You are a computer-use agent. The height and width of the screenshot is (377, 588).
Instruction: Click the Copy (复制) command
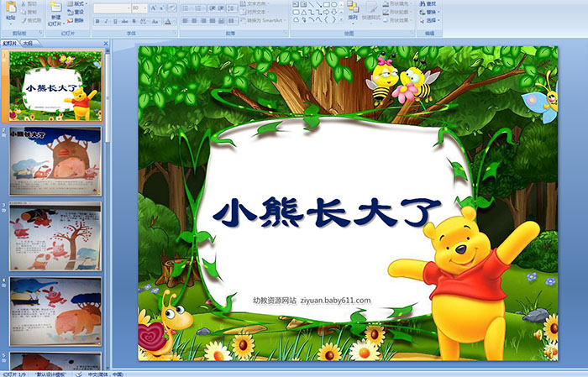pyautogui.click(x=29, y=12)
